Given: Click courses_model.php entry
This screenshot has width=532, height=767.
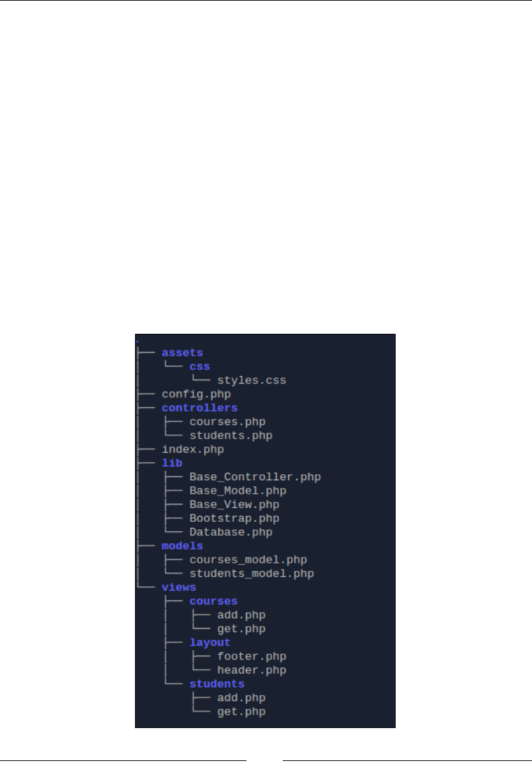Looking at the screenshot, I should (248, 559).
